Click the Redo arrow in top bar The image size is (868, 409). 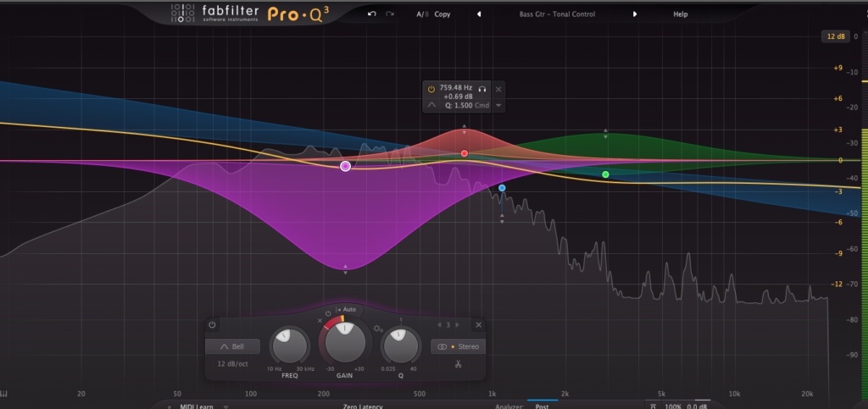[390, 14]
